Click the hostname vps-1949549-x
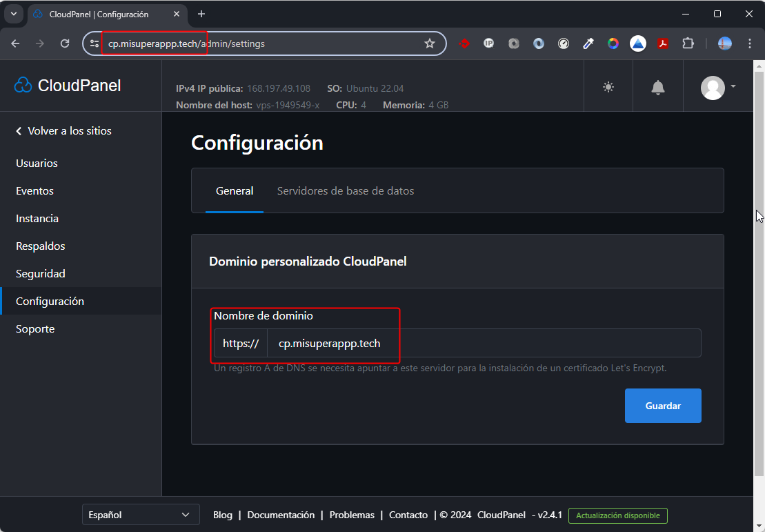 (288, 105)
